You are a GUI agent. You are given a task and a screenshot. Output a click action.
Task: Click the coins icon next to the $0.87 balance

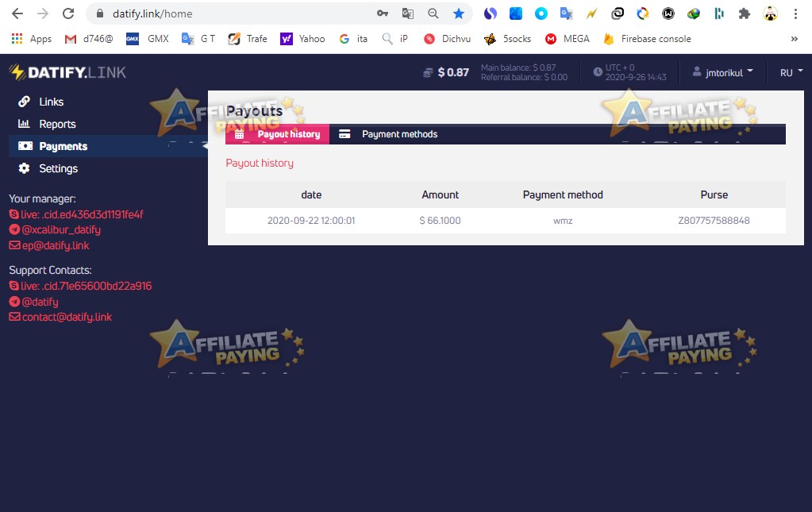click(x=427, y=71)
